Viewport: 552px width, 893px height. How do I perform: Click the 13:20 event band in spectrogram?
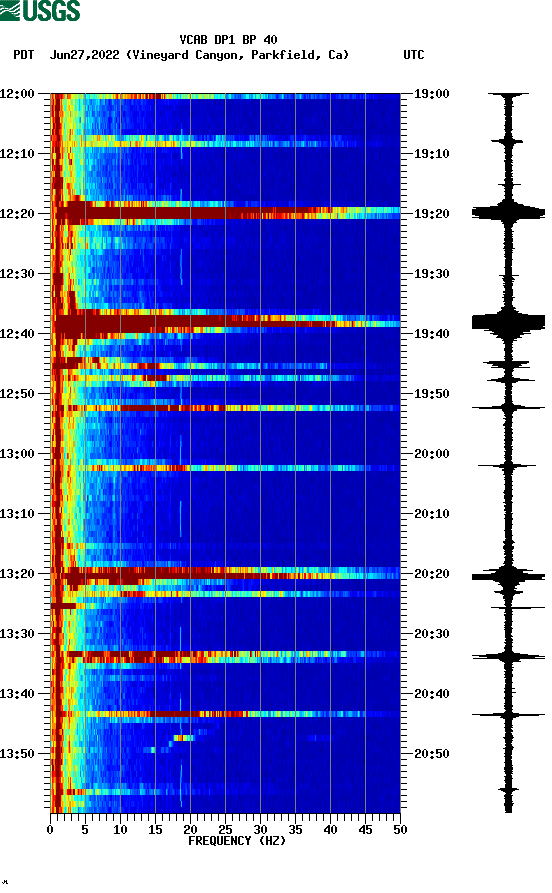click(226, 576)
